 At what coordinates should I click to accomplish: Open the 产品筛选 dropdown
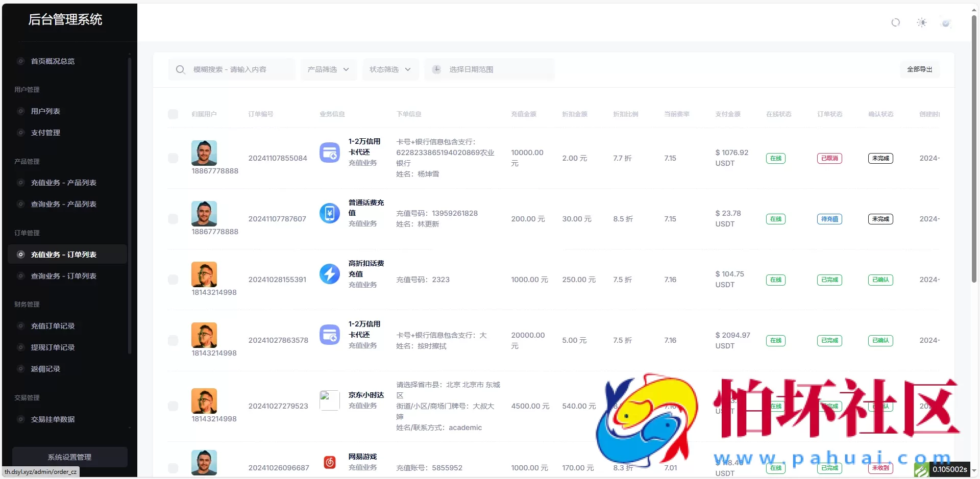pos(328,69)
